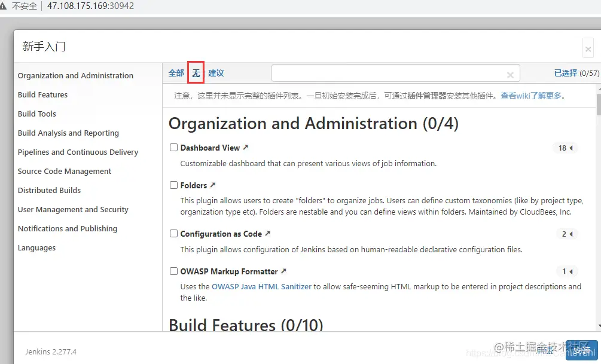This screenshot has width=601, height=364.
Task: Click the plugin list vertical scrollbar
Action: [x=599, y=103]
